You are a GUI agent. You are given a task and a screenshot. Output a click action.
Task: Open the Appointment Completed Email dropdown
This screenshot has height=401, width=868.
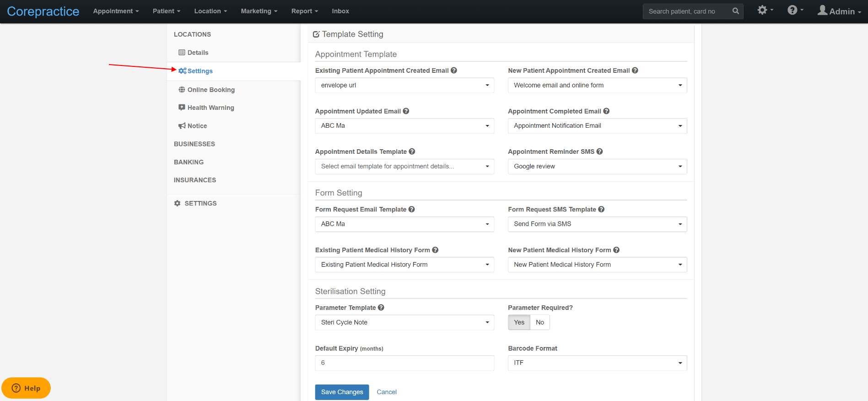pos(598,126)
